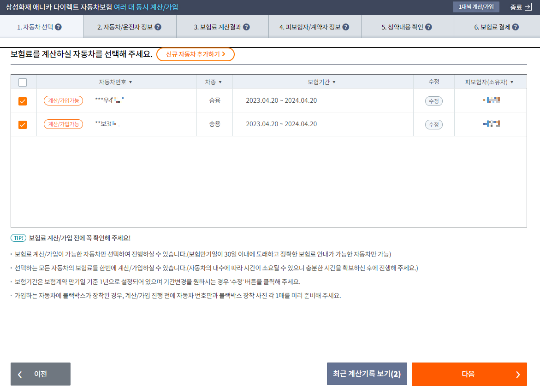
Task: Click the 이전 back button
Action: pyautogui.click(x=40, y=374)
